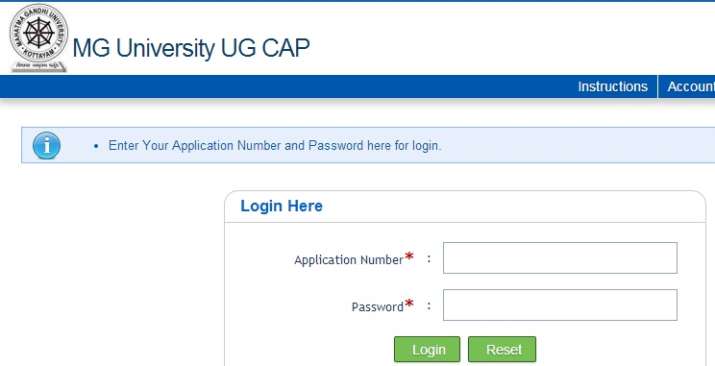Click the blue info circle icon
This screenshot has height=366, width=715.
[x=47, y=145]
